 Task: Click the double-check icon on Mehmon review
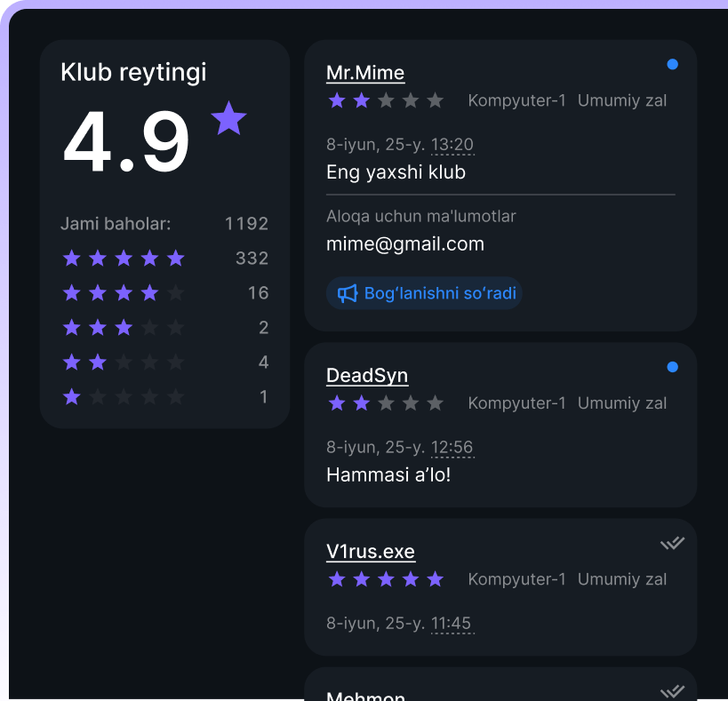click(672, 692)
